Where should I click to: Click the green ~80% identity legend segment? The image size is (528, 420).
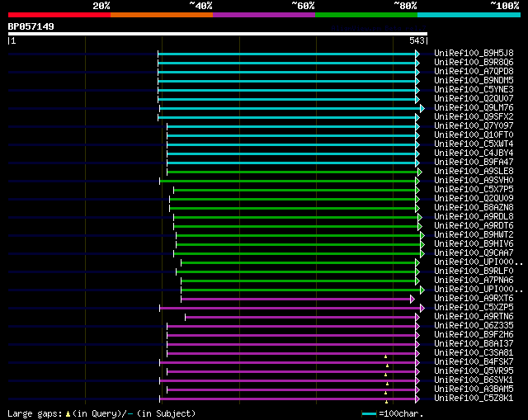(366, 15)
